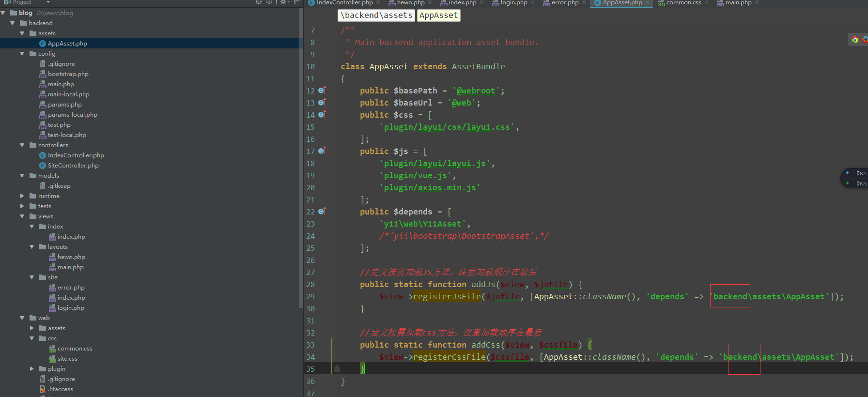Collapse the layouts folder arrow
The width and height of the screenshot is (868, 397).
(32, 247)
